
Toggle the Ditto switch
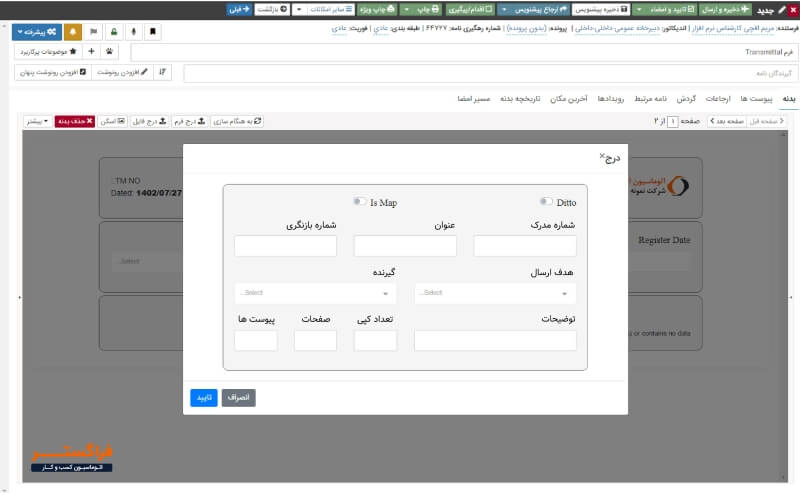click(x=546, y=202)
